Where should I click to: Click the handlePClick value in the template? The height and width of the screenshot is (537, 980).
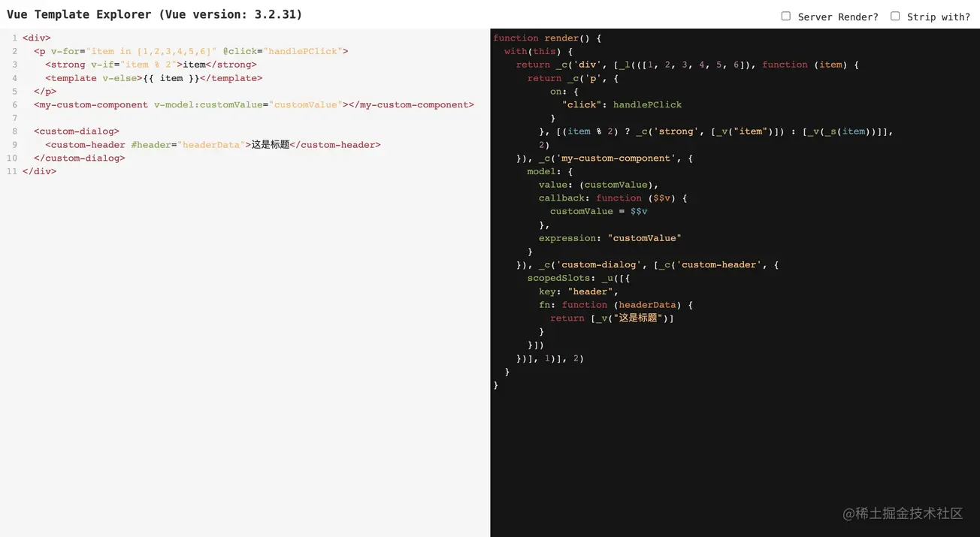pos(303,51)
